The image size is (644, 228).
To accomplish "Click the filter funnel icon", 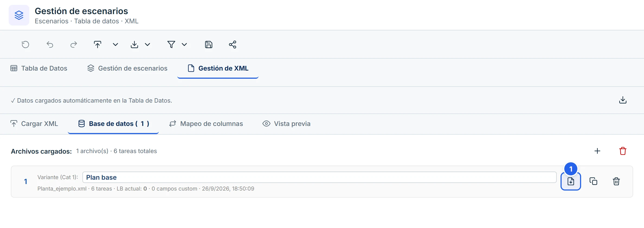I will coord(171,45).
